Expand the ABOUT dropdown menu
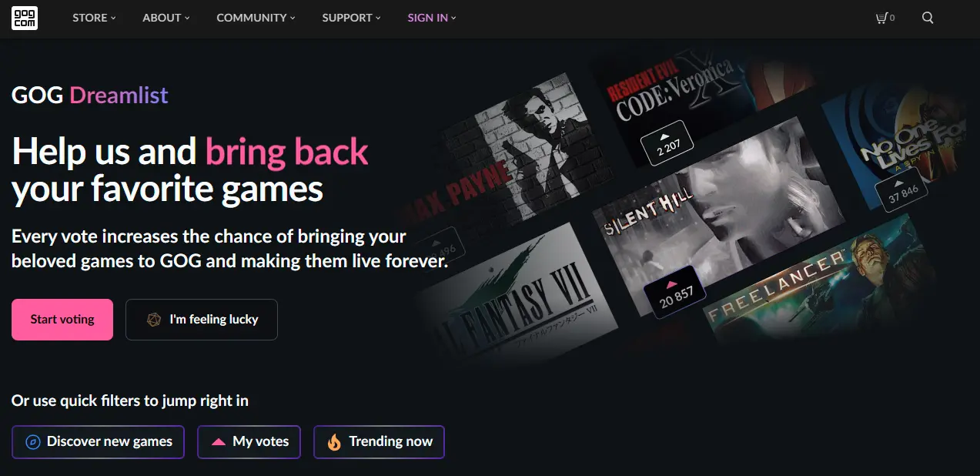This screenshot has width=980, height=476. 166,18
